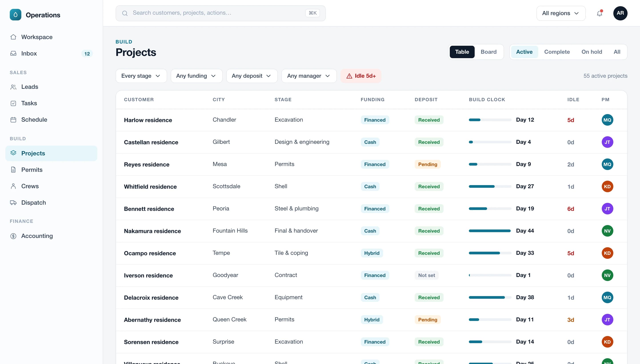The image size is (640, 364).
Task: Click the Workspace home icon
Action: 13,37
